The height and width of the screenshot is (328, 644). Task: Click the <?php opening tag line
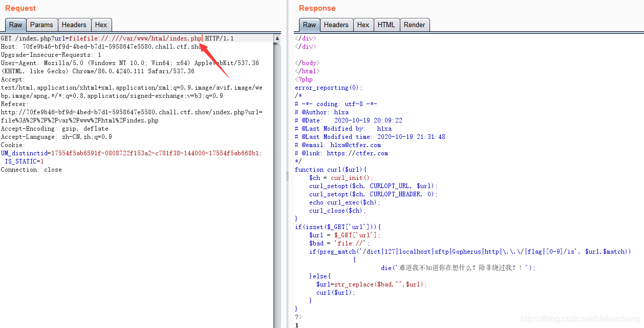click(304, 79)
